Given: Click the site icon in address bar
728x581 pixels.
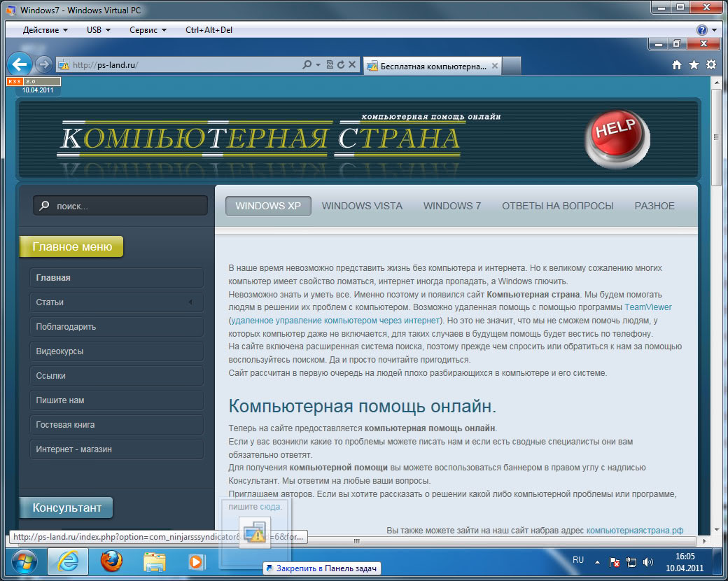Looking at the screenshot, I should [x=64, y=64].
